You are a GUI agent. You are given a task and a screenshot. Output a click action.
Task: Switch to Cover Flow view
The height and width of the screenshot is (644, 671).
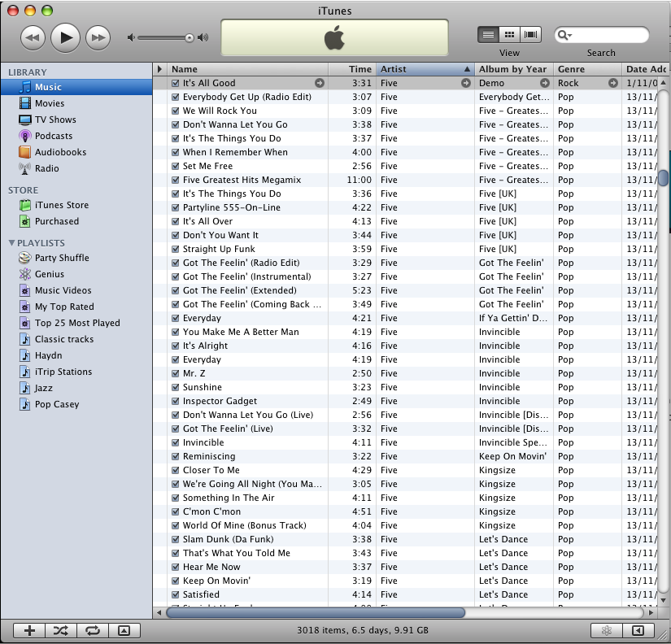(530, 35)
